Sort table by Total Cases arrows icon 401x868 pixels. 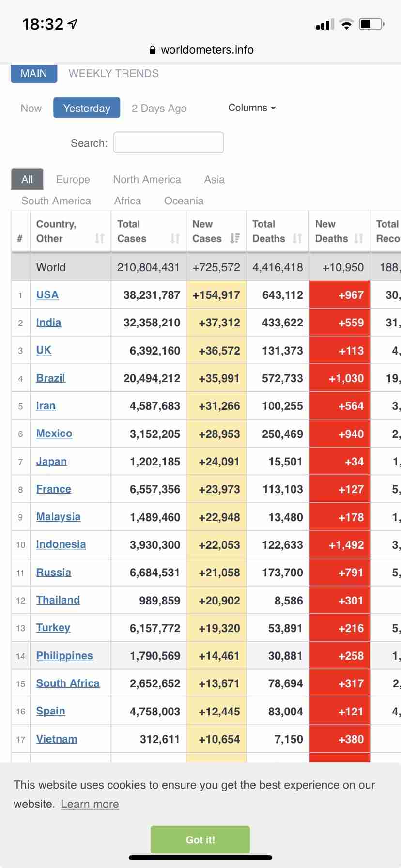tap(175, 238)
